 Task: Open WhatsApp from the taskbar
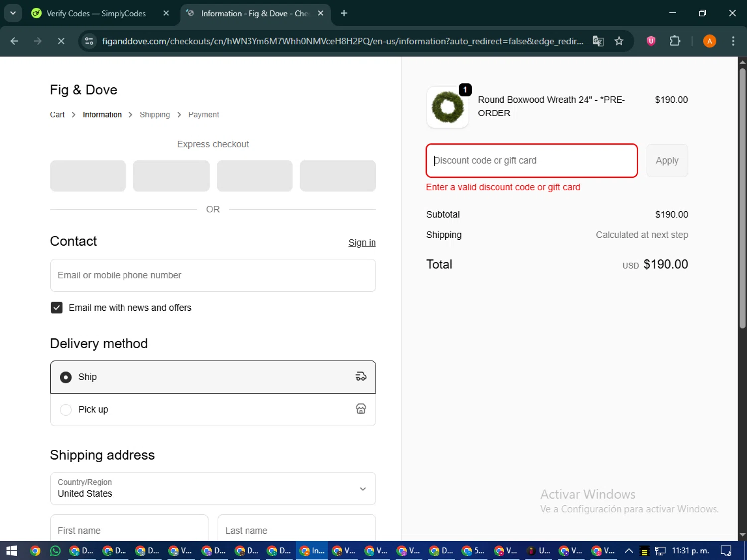pyautogui.click(x=55, y=551)
